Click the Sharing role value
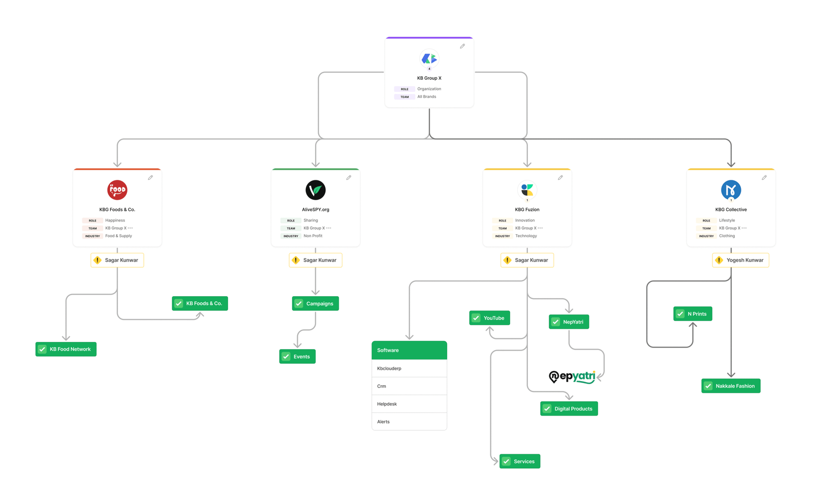This screenshot has width=813, height=504. click(x=310, y=220)
